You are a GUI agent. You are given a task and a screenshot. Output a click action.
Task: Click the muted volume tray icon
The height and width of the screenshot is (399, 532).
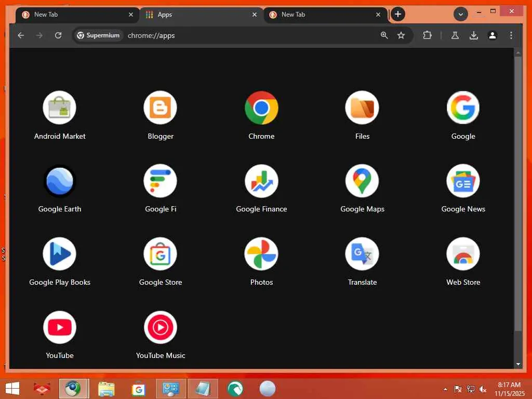point(483,389)
